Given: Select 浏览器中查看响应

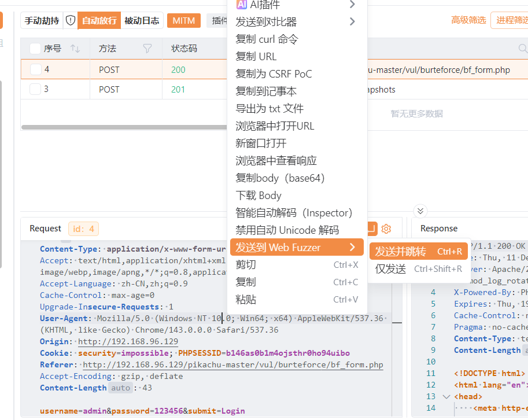Looking at the screenshot, I should (x=296, y=161).
